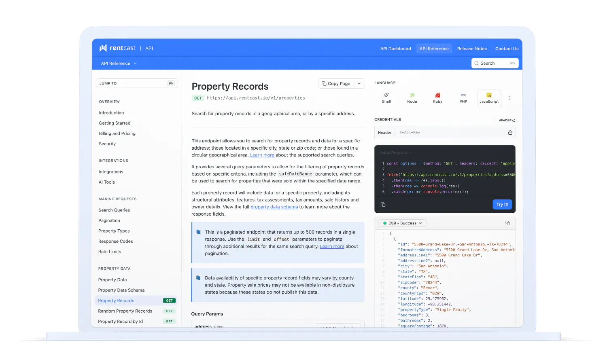
Task: Click the JUMP TO input box
Action: point(137,83)
